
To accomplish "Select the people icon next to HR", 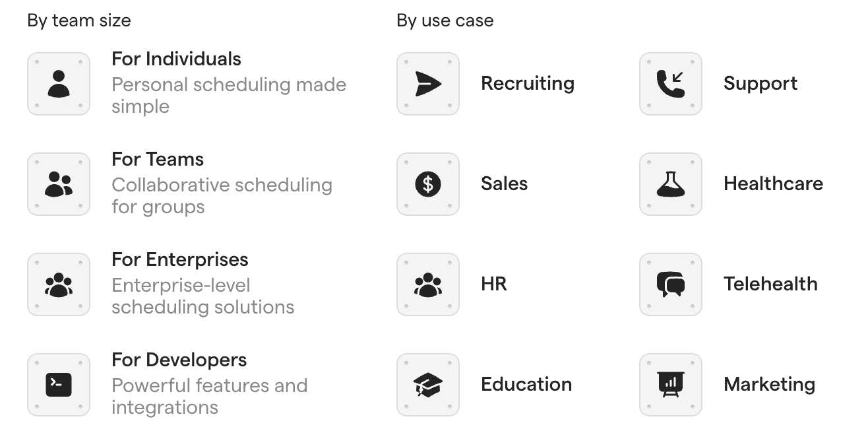I will coord(427,284).
